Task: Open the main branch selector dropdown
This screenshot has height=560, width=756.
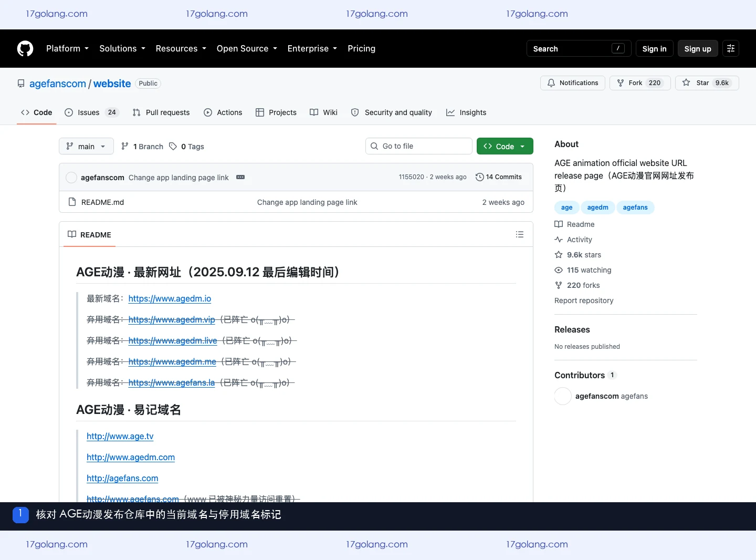Action: [86, 147]
